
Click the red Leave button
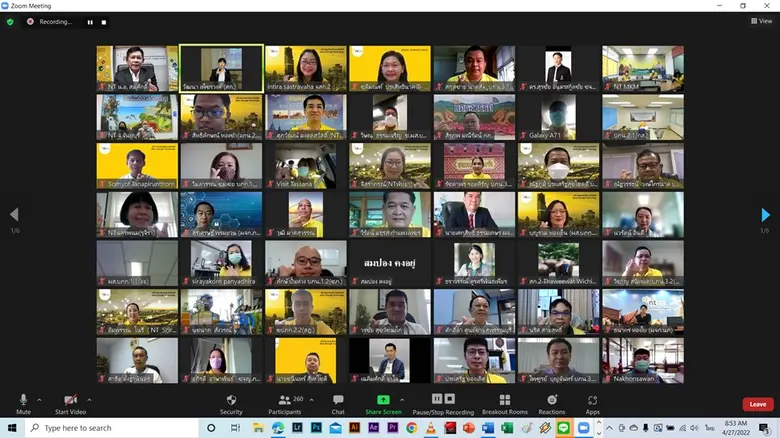(x=757, y=404)
